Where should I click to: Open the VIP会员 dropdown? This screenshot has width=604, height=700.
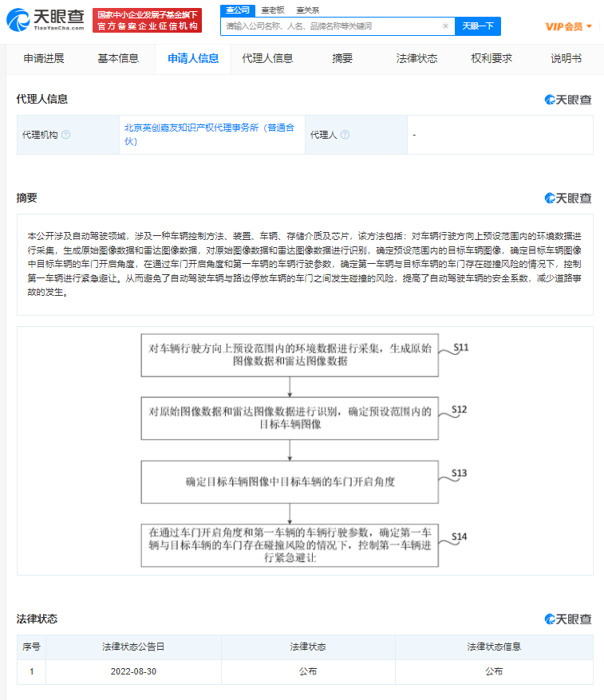pos(568,27)
